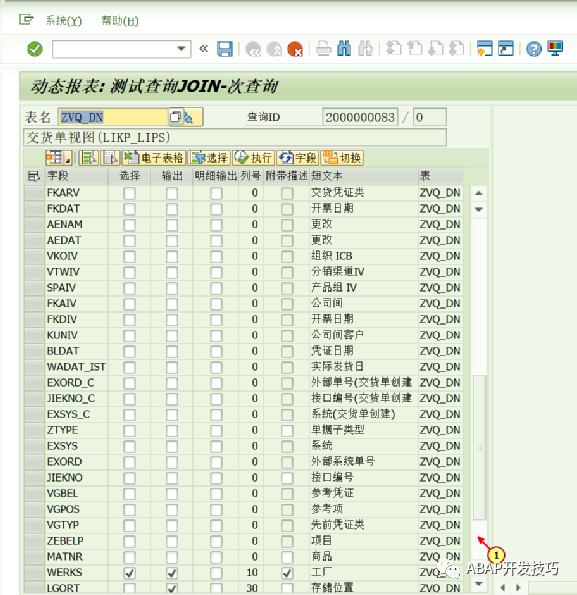Click the 字段 column header
Viewport: 577px width, 595px height.
pyautogui.click(x=76, y=176)
